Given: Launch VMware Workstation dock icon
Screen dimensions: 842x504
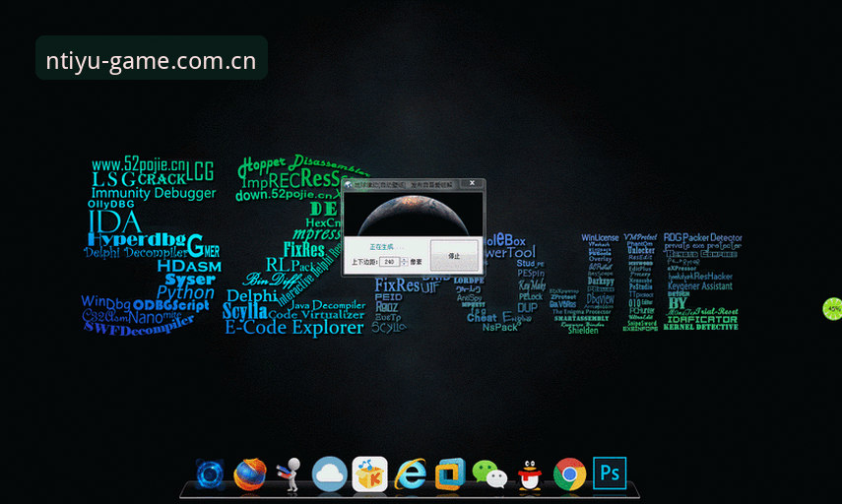Looking at the screenshot, I should coord(450,473).
